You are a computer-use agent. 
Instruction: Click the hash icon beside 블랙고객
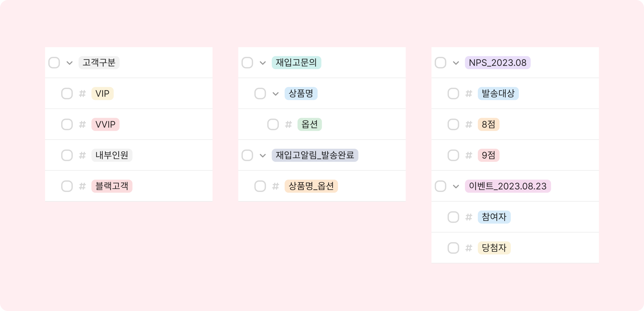[82, 186]
